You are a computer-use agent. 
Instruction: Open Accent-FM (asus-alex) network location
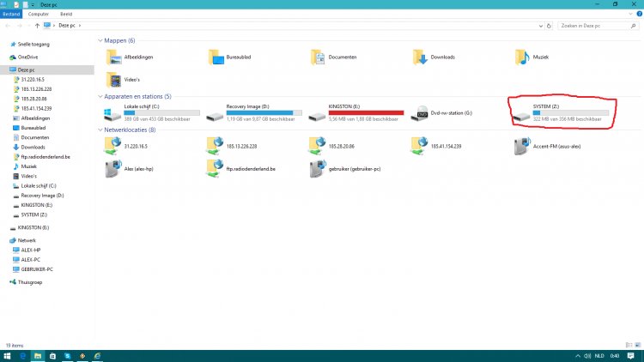click(x=522, y=147)
